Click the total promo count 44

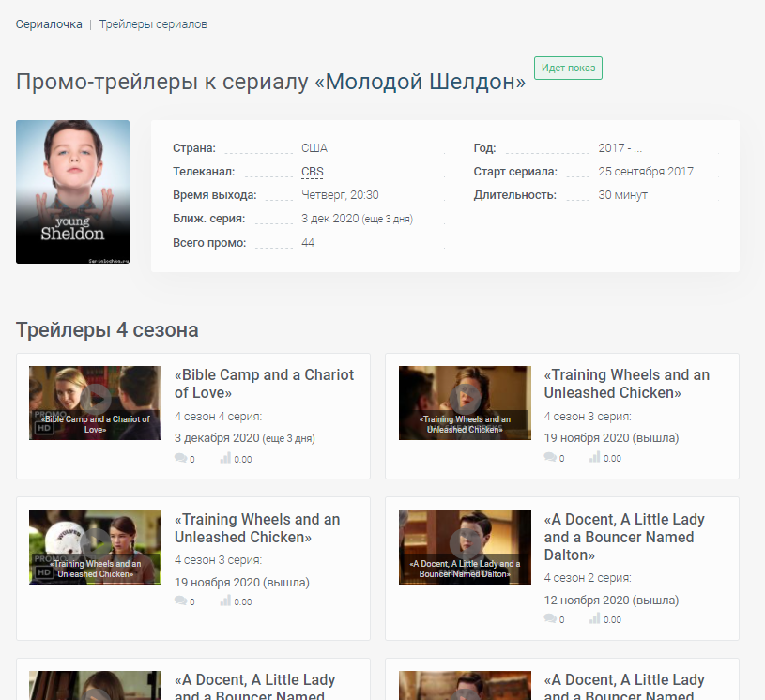pyautogui.click(x=308, y=242)
